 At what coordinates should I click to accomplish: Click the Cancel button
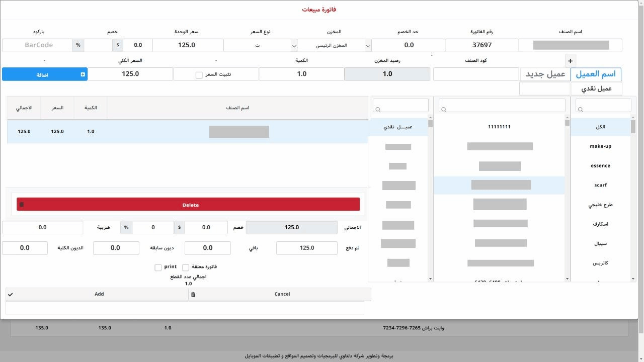click(x=280, y=294)
